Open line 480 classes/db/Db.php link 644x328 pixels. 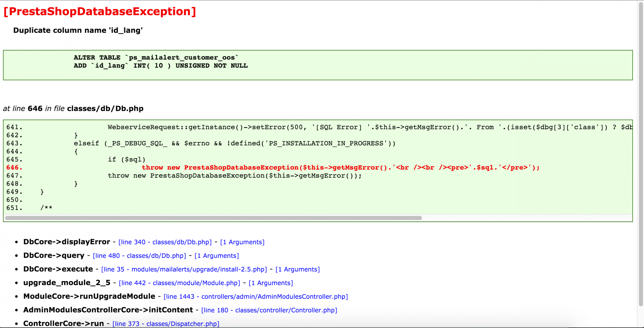pyautogui.click(x=139, y=256)
